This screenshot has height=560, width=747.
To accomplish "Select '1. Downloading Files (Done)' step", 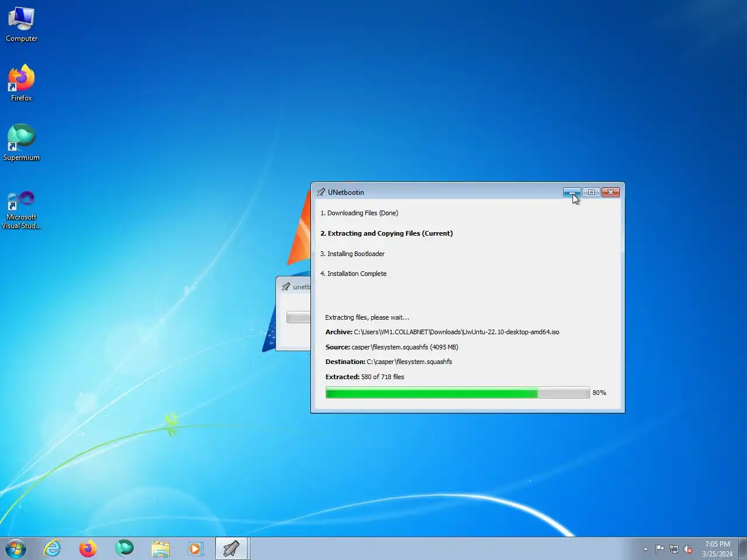I will pyautogui.click(x=359, y=213).
